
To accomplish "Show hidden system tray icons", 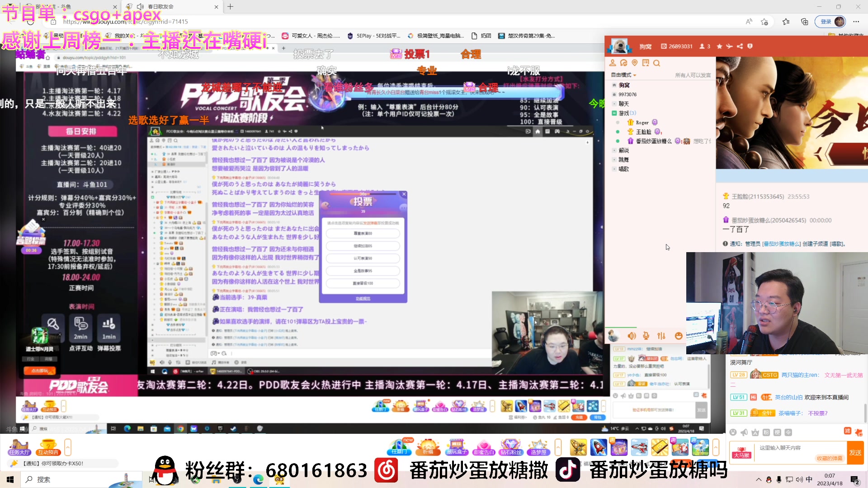I will tap(758, 479).
